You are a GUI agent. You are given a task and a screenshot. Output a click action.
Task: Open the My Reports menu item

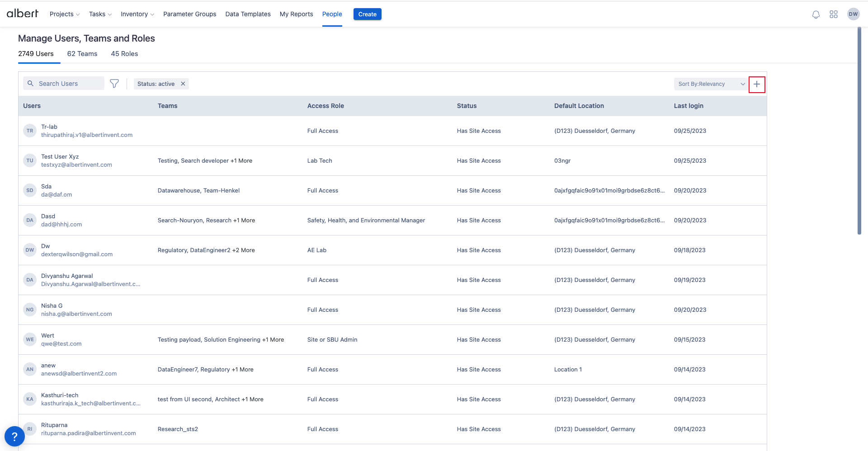point(296,14)
